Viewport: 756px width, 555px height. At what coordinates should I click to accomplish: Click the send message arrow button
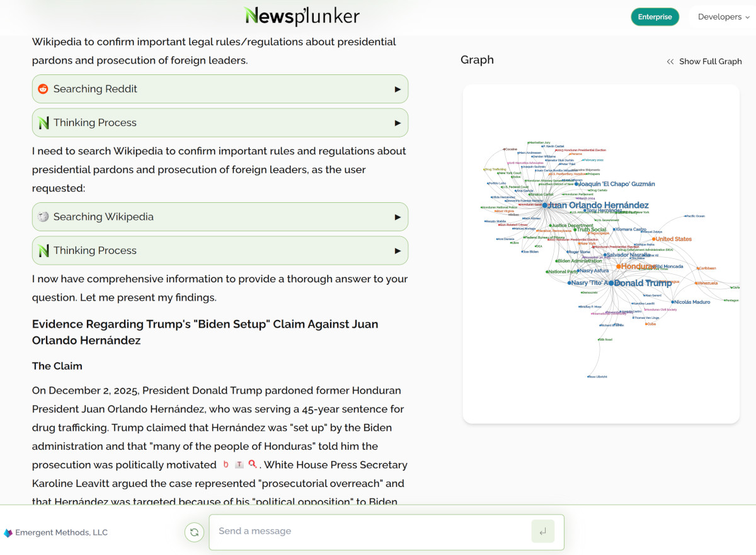point(543,531)
